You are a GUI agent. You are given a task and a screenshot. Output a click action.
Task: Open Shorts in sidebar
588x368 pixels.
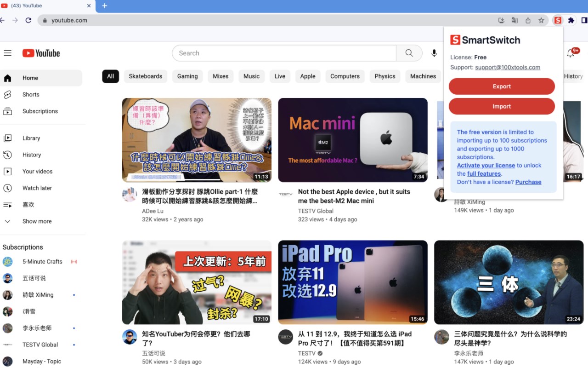click(41, 94)
